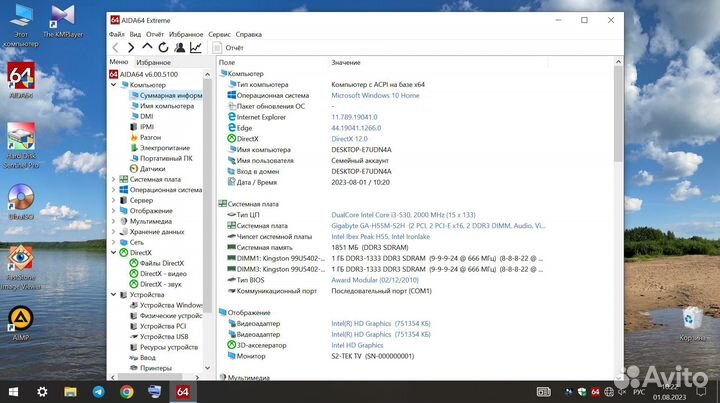Open Telegram from the Windows taskbar
This screenshot has height=403, width=720.
pos(98,392)
